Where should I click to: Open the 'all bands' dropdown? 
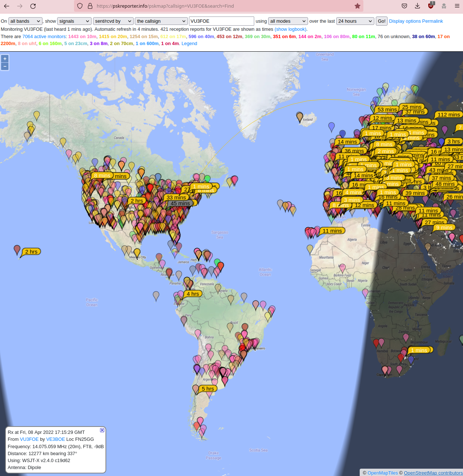coord(25,21)
